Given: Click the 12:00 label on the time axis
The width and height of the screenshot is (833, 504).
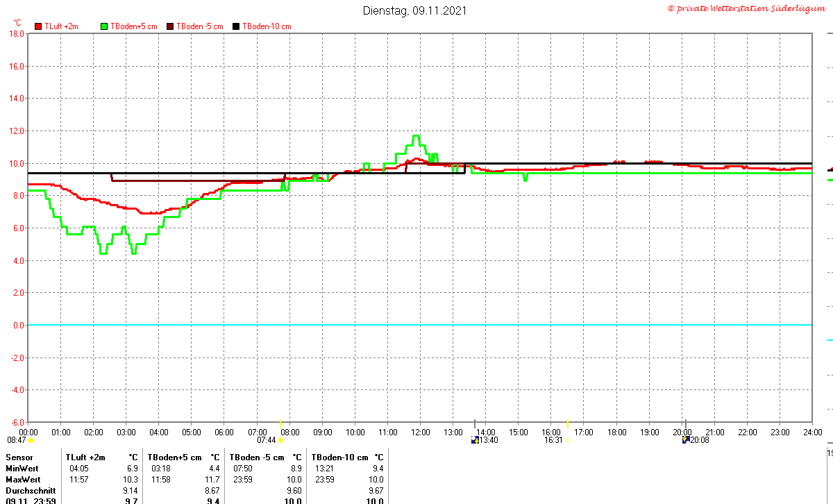Looking at the screenshot, I should (x=421, y=432).
